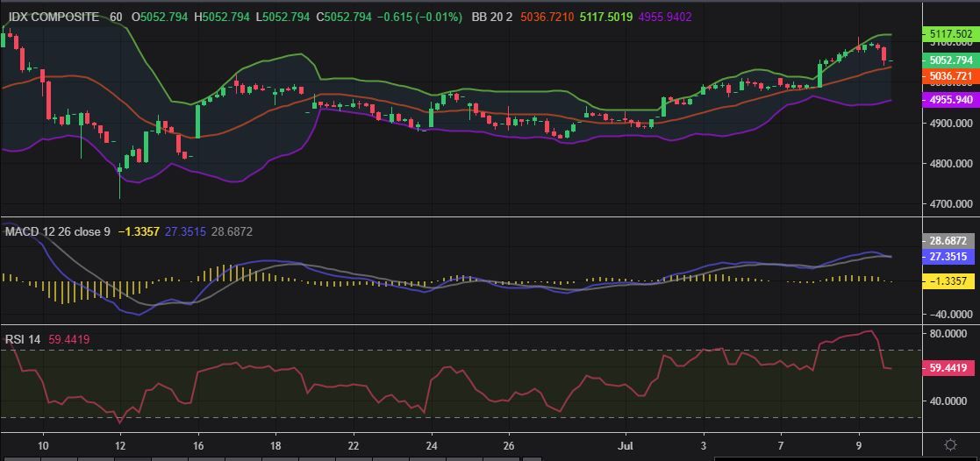Click the close value C5052.794 in legend
This screenshot has width=980, height=461.
[x=343, y=18]
